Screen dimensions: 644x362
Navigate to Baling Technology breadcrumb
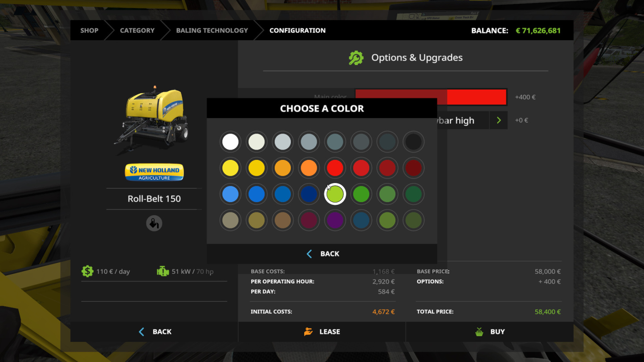(x=212, y=30)
